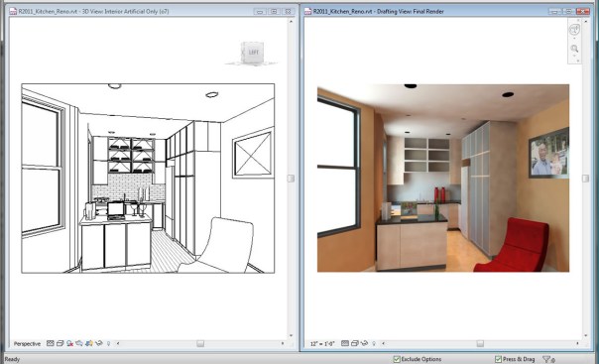This screenshot has width=599, height=364.
Task: Toggle the Press & Drag checkbox
Action: coord(498,359)
